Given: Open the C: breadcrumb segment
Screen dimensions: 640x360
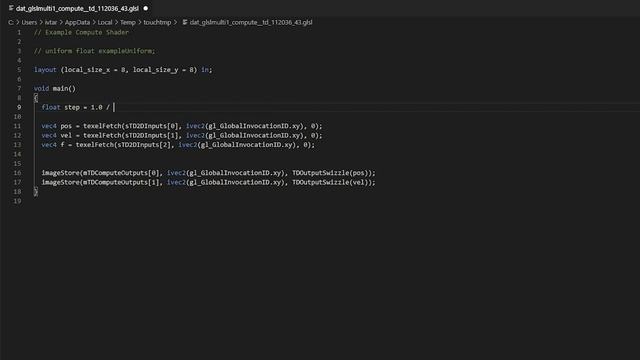Looking at the screenshot, I should [x=11, y=22].
